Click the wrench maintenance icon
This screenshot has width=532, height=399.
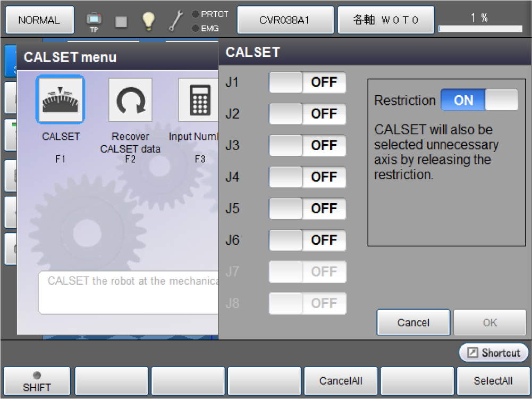[x=176, y=21]
